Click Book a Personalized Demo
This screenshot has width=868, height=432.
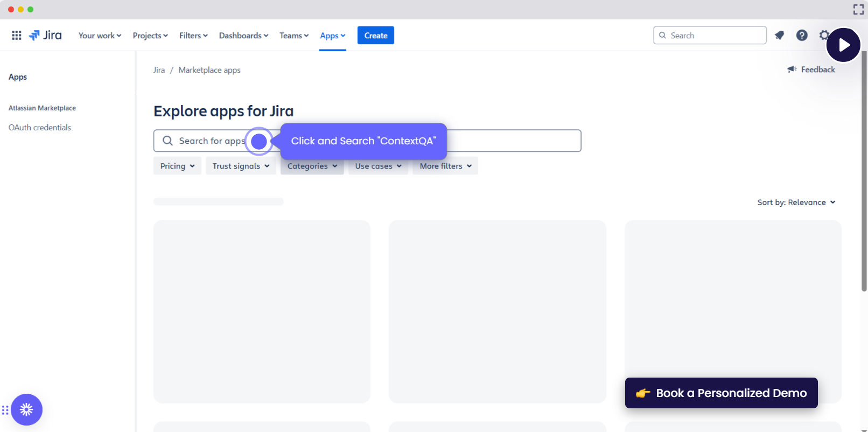[721, 393]
